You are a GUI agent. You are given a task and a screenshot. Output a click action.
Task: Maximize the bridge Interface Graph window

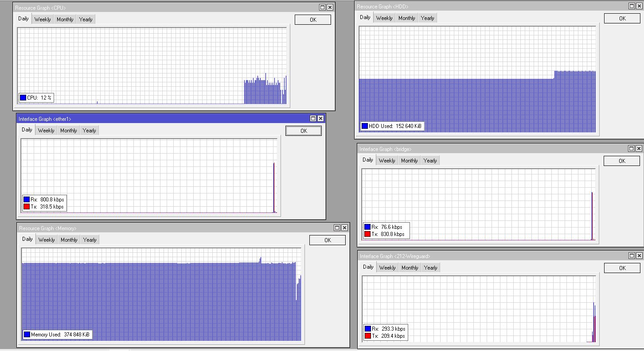[632, 149]
